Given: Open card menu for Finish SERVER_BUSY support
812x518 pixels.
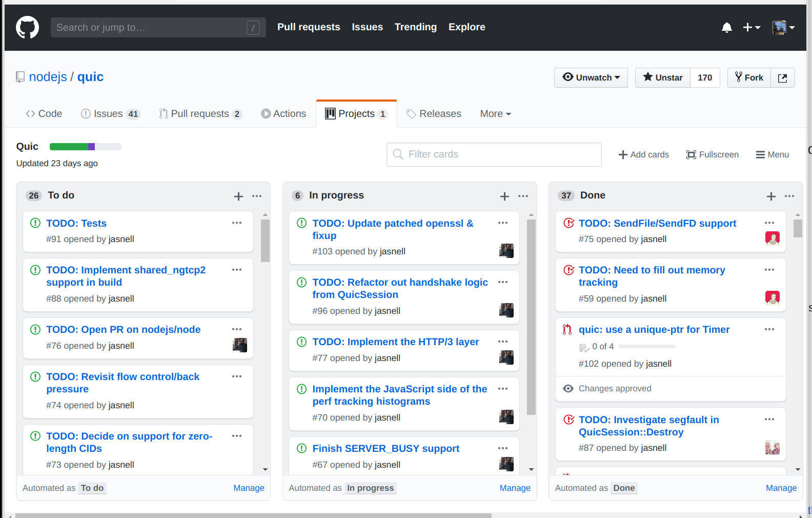Looking at the screenshot, I should [x=503, y=448].
